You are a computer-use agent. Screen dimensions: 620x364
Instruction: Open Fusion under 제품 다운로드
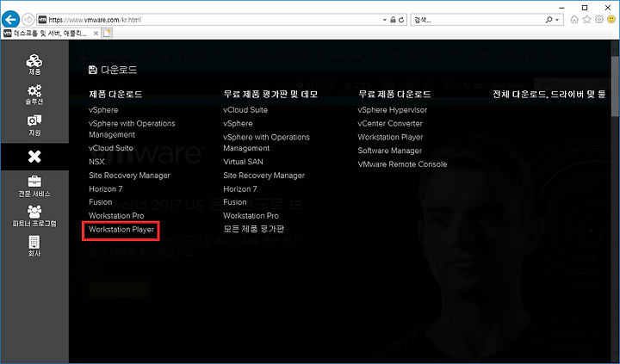tap(101, 202)
